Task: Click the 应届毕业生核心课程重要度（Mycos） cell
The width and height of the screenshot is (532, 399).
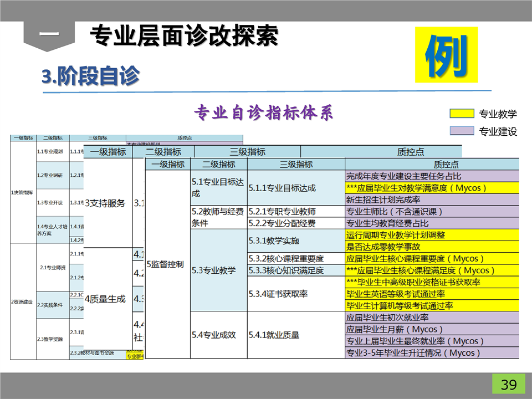Action: tap(432, 259)
